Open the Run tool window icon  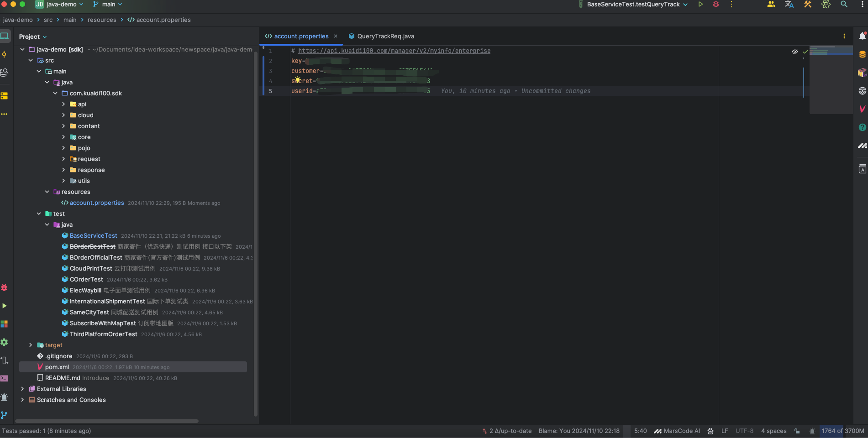click(x=5, y=306)
